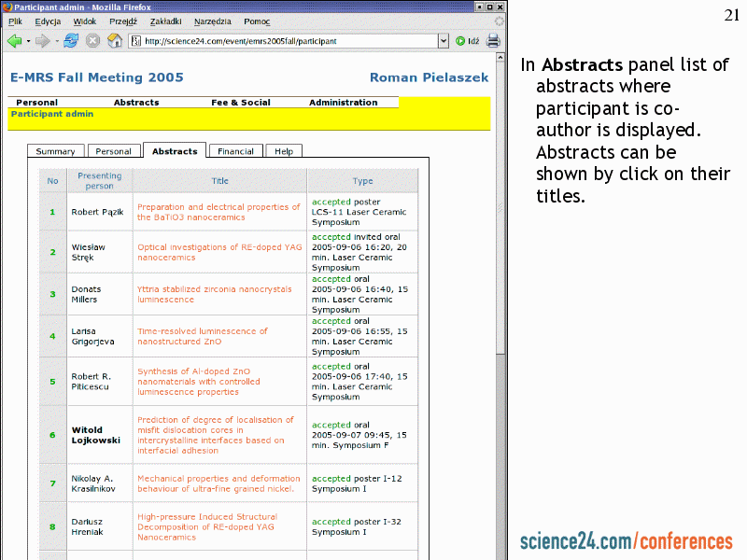
Task: Open the Zakładki menu
Action: [x=165, y=21]
